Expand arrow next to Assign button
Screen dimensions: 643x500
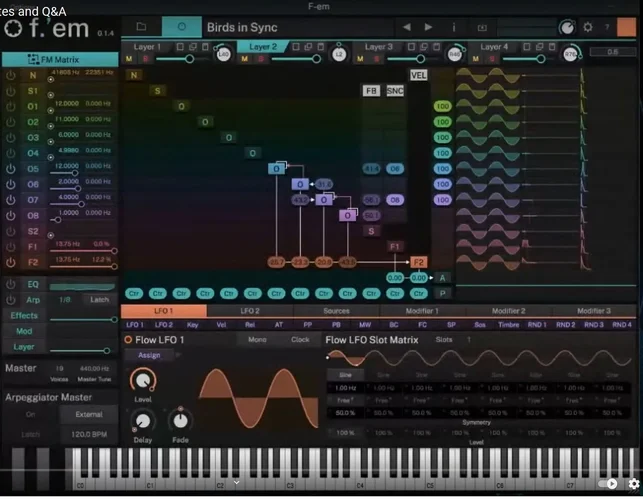178,355
